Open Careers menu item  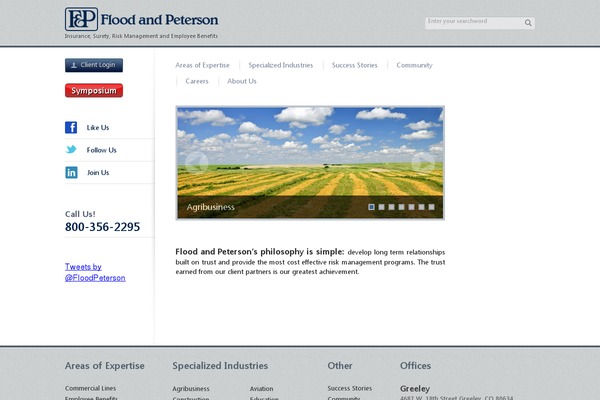(197, 81)
